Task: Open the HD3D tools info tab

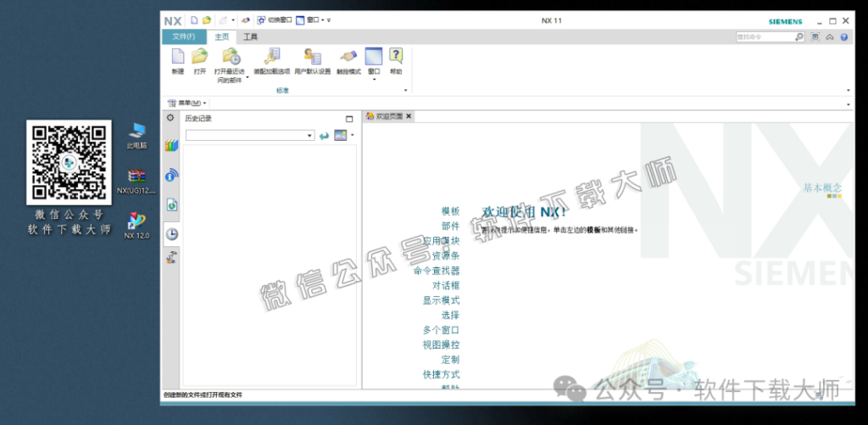Action: coord(171,175)
